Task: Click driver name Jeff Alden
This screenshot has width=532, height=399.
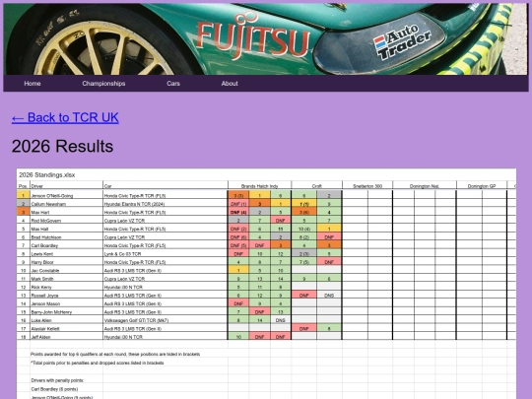Action: [40, 337]
